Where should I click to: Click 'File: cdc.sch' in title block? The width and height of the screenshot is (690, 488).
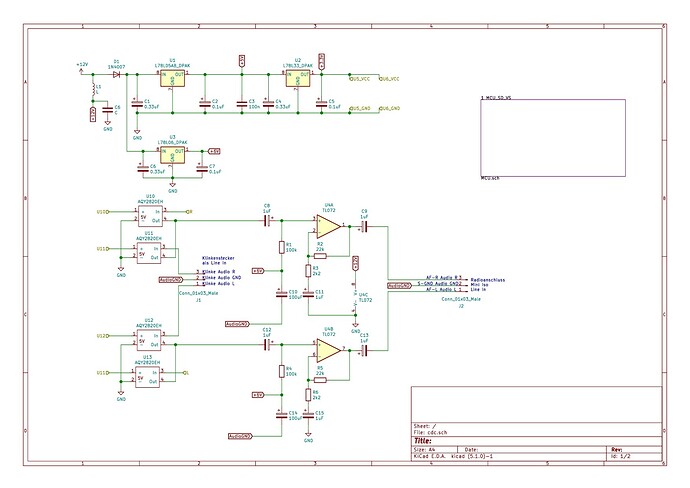430,433
